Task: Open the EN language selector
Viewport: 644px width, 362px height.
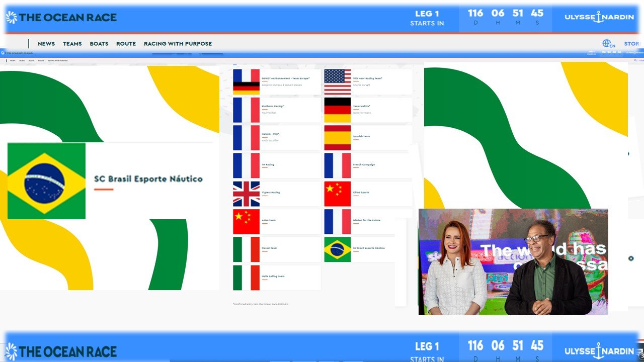Action: tap(613, 46)
